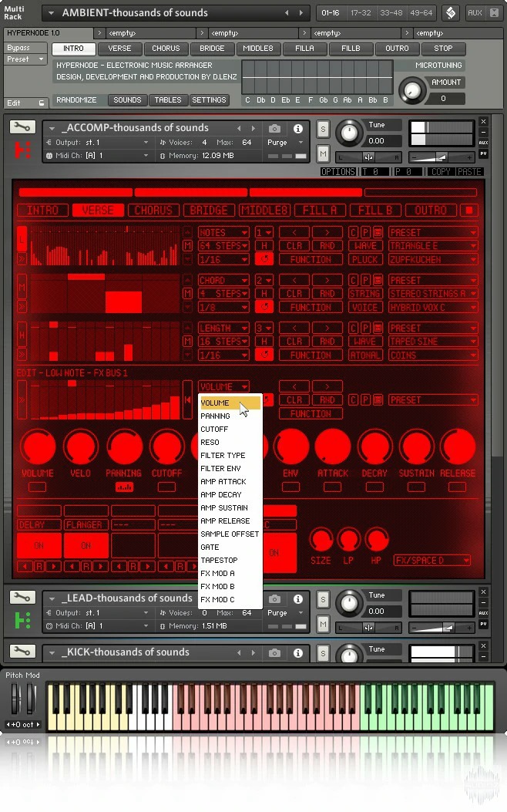Image resolution: width=507 pixels, height=812 pixels.
Task: Click ACCOMP volume slider
Action: [x=441, y=157]
